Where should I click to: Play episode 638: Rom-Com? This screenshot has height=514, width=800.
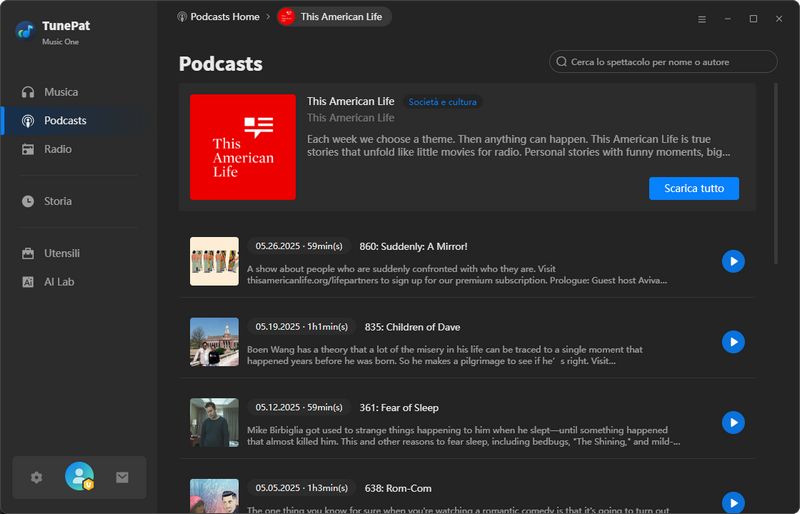click(733, 502)
